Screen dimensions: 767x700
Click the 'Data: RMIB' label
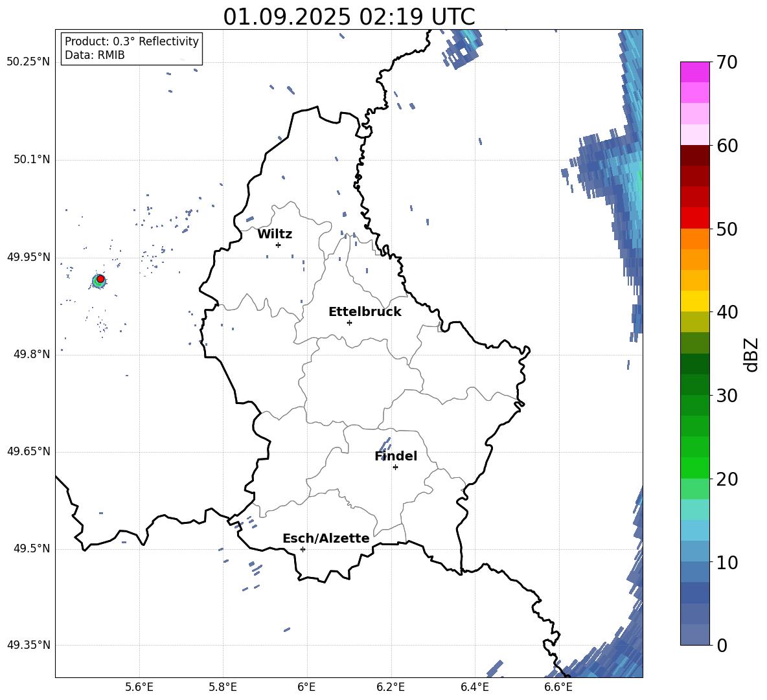[x=95, y=55]
